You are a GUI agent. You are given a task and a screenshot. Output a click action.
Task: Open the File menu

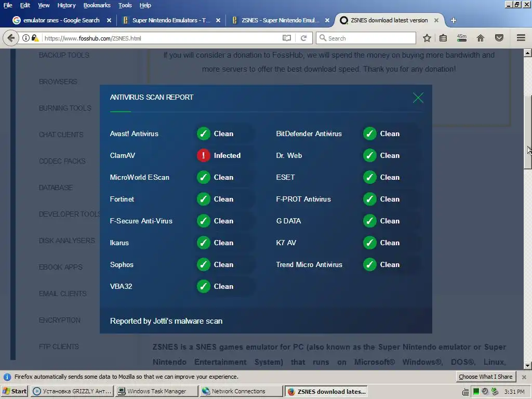(7, 5)
